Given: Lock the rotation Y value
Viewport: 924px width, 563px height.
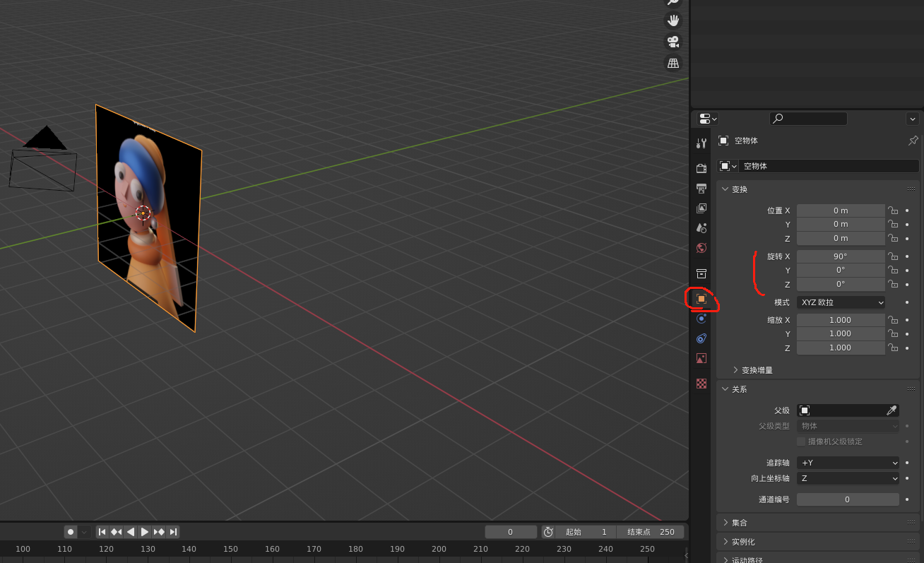Looking at the screenshot, I should click(893, 270).
